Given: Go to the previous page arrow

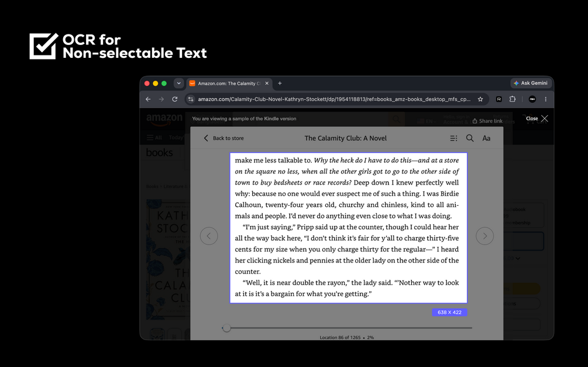Looking at the screenshot, I should point(209,236).
